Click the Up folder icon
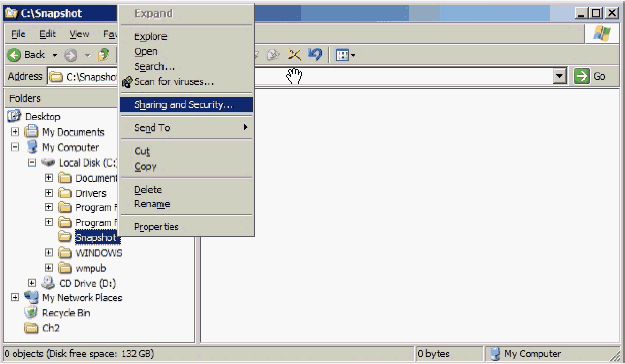 (x=104, y=55)
